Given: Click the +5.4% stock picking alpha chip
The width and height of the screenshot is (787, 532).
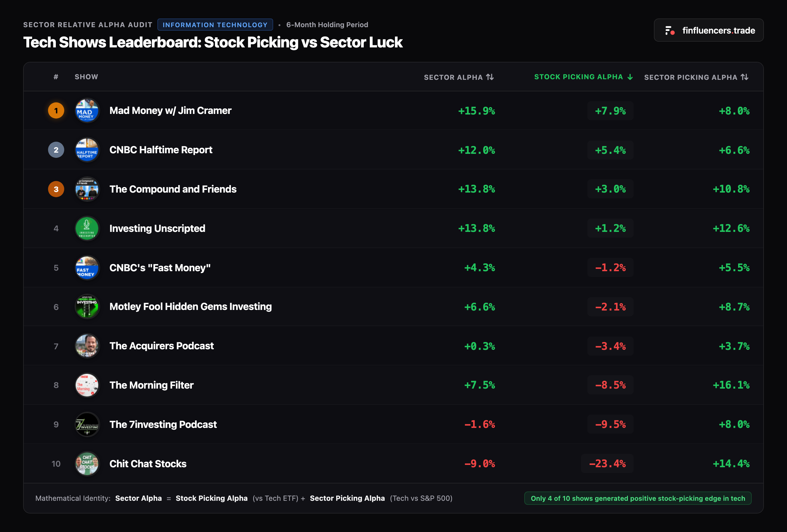Looking at the screenshot, I should click(x=611, y=150).
